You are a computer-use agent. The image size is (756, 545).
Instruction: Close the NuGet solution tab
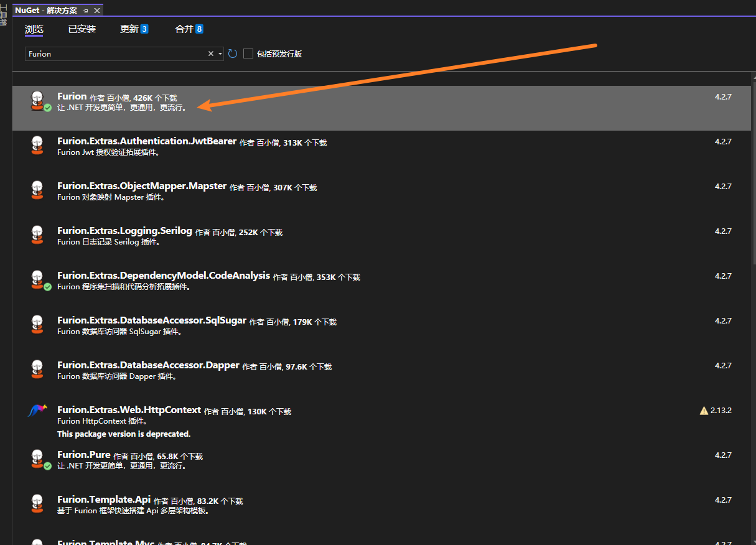[x=97, y=11]
